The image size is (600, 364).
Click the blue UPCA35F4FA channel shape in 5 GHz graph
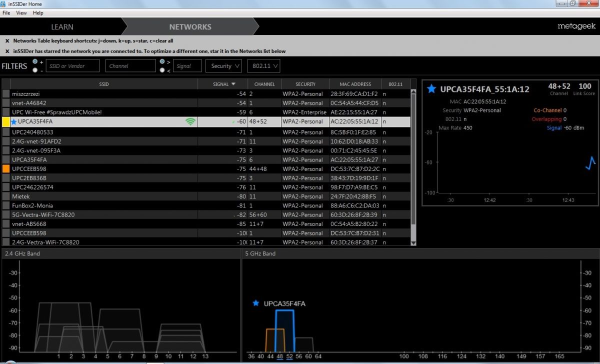[x=285, y=330]
